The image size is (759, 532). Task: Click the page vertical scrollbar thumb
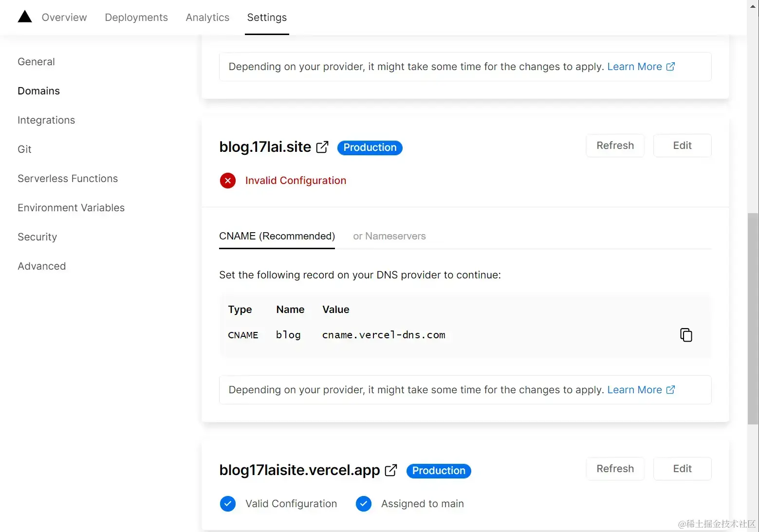tap(753, 318)
